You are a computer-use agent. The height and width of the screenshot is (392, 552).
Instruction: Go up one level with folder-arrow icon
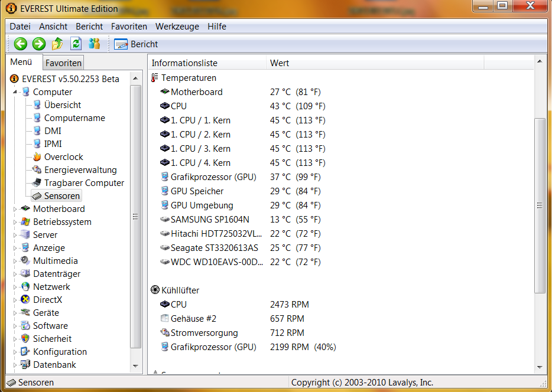(57, 44)
